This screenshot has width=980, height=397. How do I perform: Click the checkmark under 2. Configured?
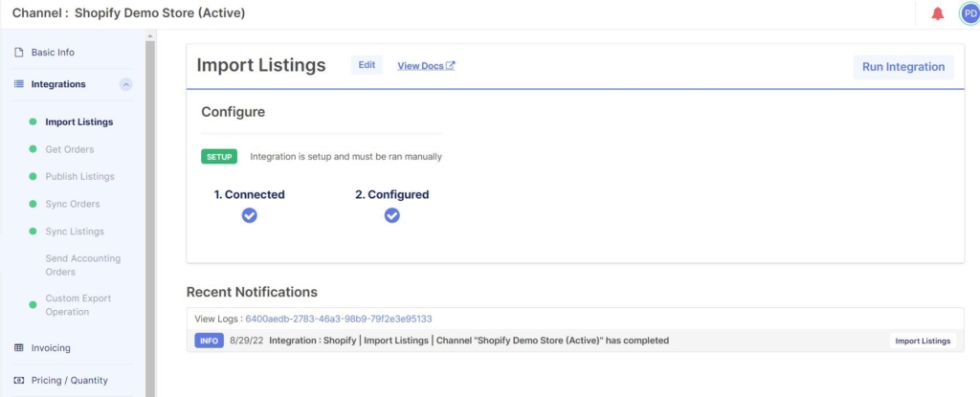391,215
